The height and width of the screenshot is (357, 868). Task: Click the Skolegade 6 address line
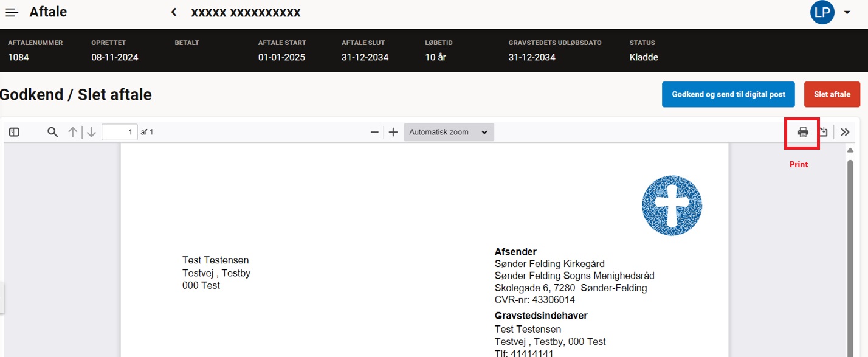tap(571, 288)
